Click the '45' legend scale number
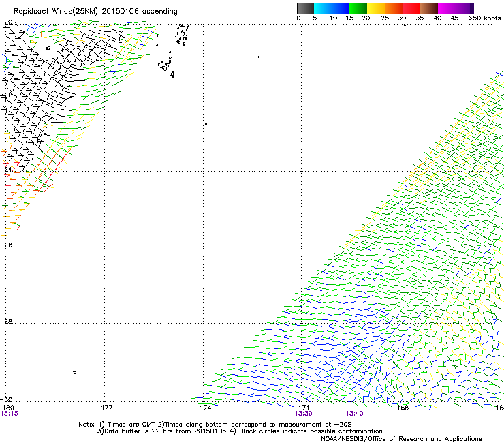The width and height of the screenshot is (504, 443). click(x=454, y=18)
